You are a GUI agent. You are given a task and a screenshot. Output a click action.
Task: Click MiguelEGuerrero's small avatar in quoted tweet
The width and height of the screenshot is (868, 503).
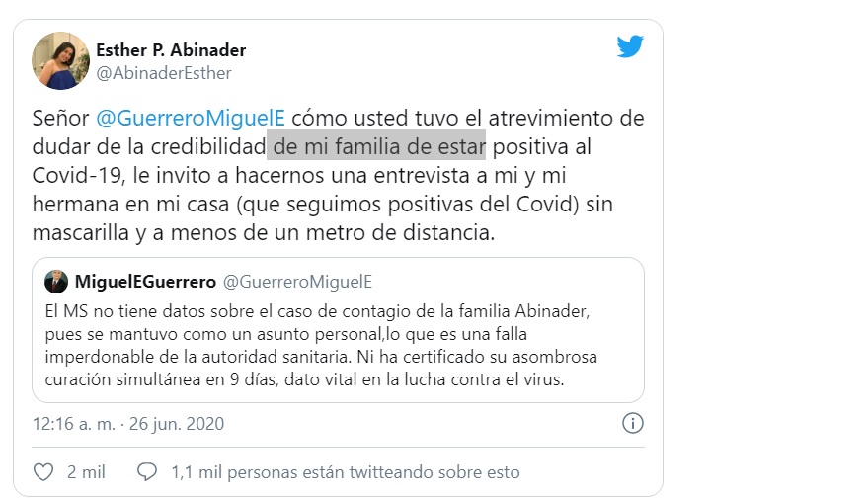click(x=56, y=282)
